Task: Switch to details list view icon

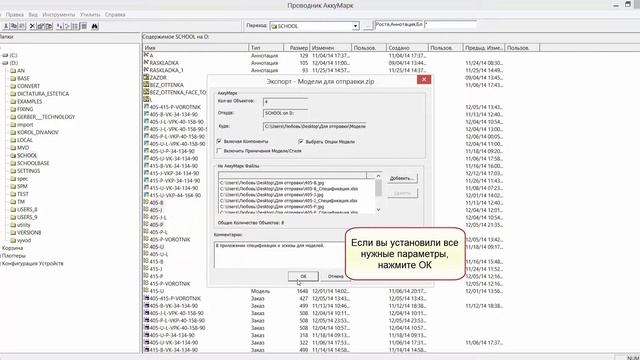Action: (84, 26)
